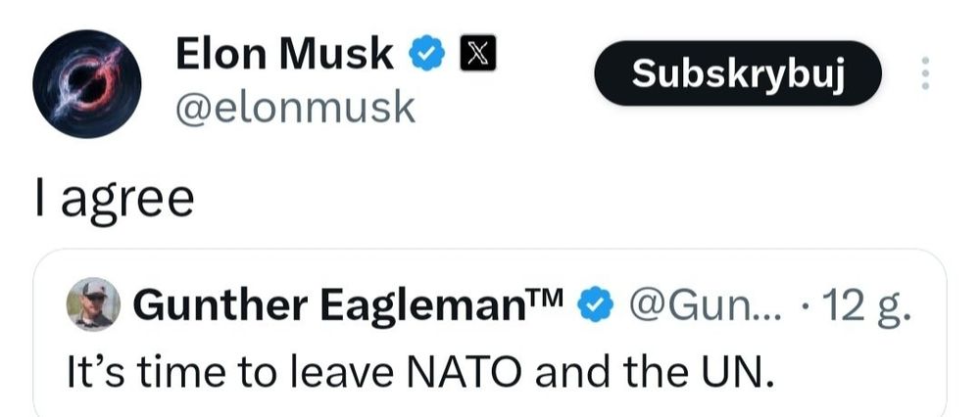Click the @elonmusk handle
The height and width of the screenshot is (417, 980).
pyautogui.click(x=295, y=109)
